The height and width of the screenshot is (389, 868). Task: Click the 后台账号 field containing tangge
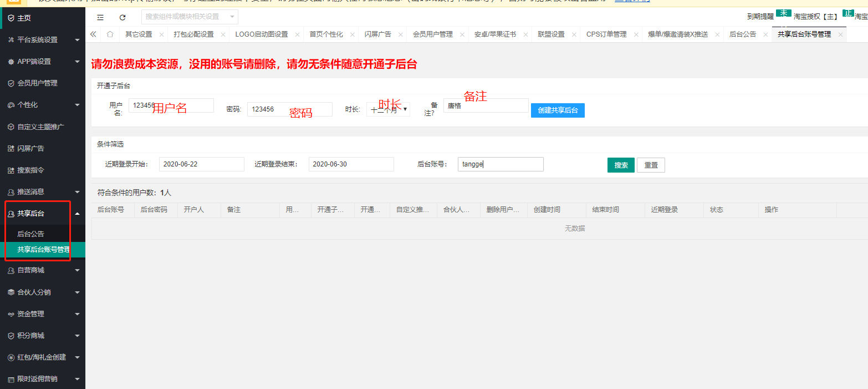tap(501, 164)
